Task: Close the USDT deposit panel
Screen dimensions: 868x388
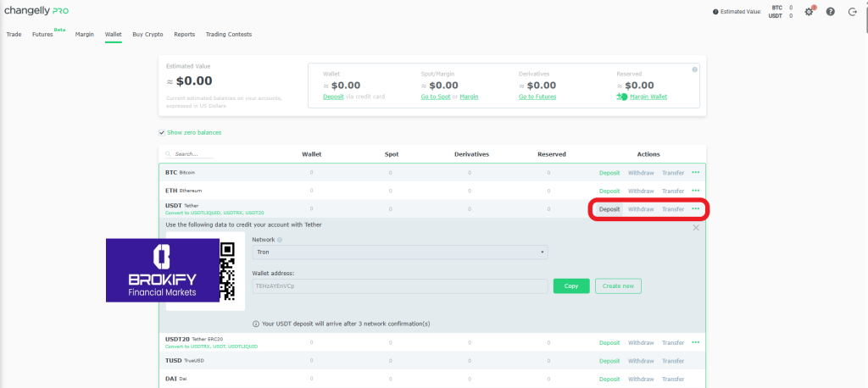Action: [x=696, y=227]
